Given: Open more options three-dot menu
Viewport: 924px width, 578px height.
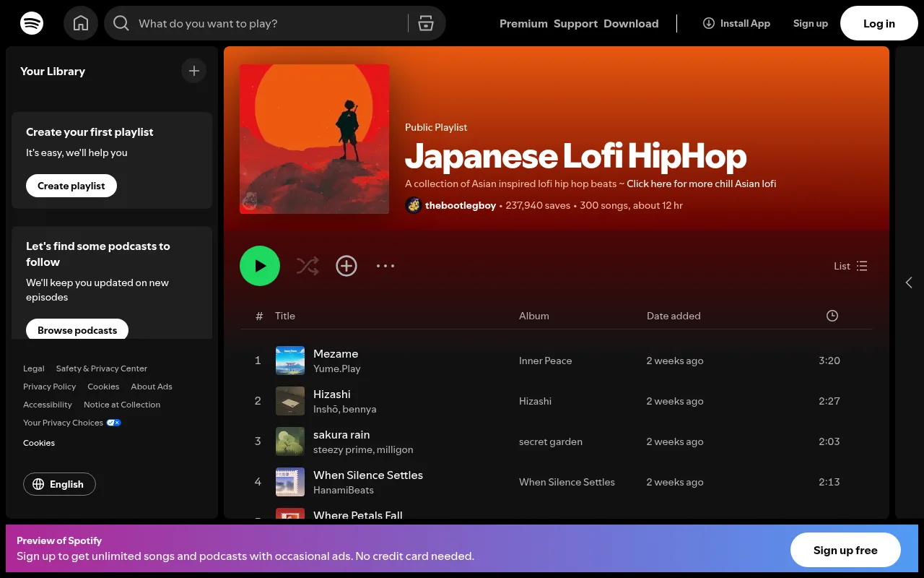Looking at the screenshot, I should [385, 266].
